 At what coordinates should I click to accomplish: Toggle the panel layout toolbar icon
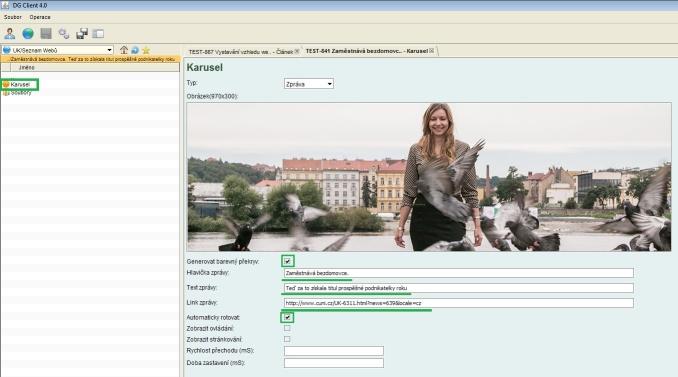click(99, 34)
